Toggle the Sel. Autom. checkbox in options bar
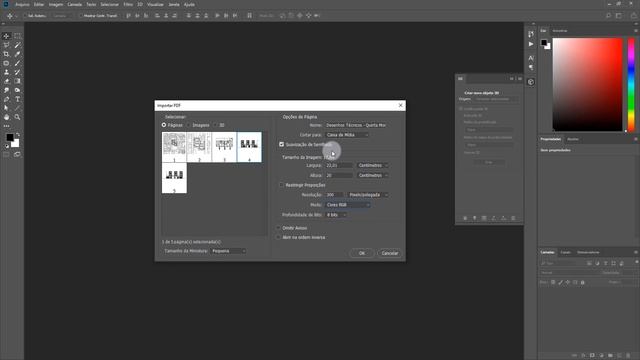 tap(24, 16)
